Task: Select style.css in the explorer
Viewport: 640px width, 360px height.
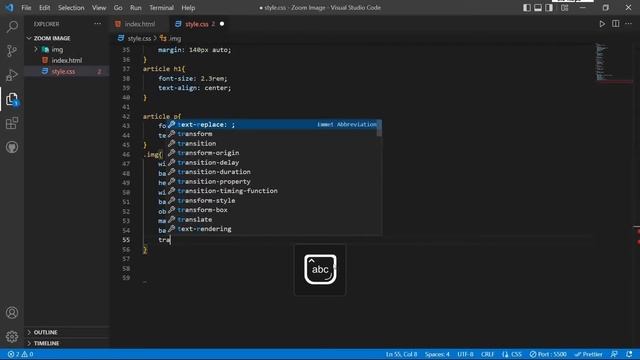Action: [67, 71]
